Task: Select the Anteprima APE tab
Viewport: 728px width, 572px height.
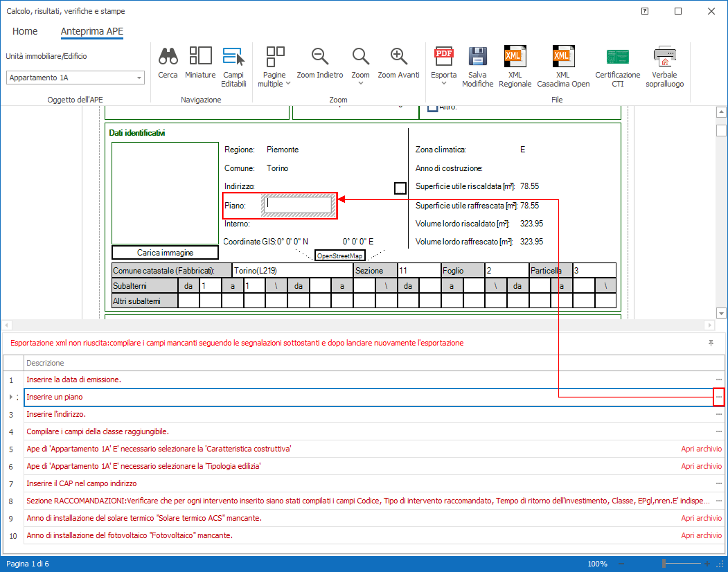Action: click(x=92, y=31)
